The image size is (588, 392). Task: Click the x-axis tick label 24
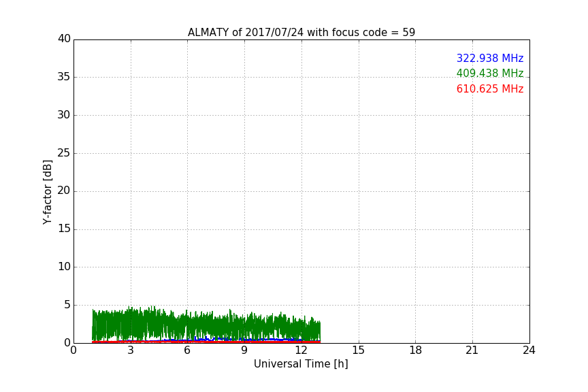coord(529,350)
